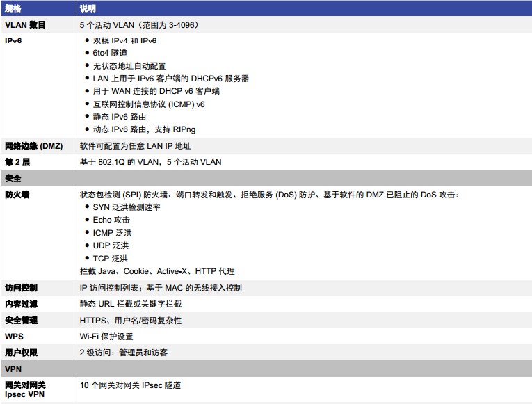Click the 网关对网关 Ipsec VPN row label
Screen dimensions: 532x404
25,389
